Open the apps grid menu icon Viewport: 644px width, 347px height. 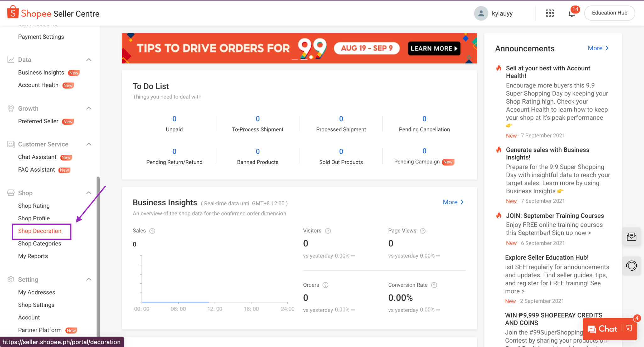pyautogui.click(x=550, y=13)
